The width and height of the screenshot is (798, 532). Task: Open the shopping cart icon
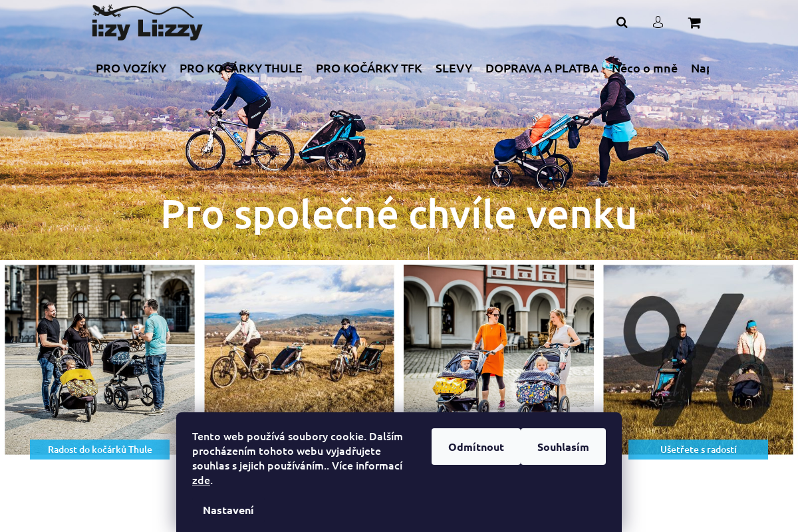click(694, 23)
